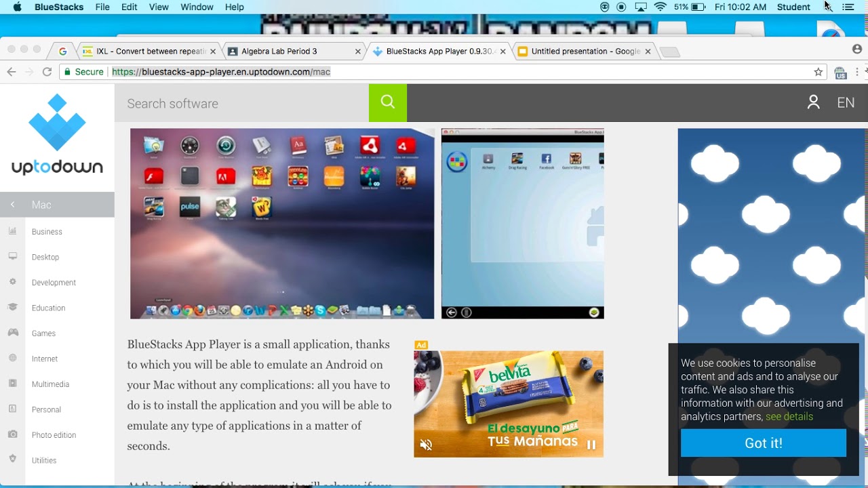Open the Business category
This screenshot has height=488, width=868.
(x=47, y=232)
